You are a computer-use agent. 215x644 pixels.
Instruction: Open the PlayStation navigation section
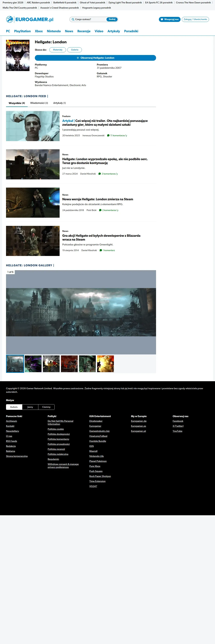(x=22, y=31)
